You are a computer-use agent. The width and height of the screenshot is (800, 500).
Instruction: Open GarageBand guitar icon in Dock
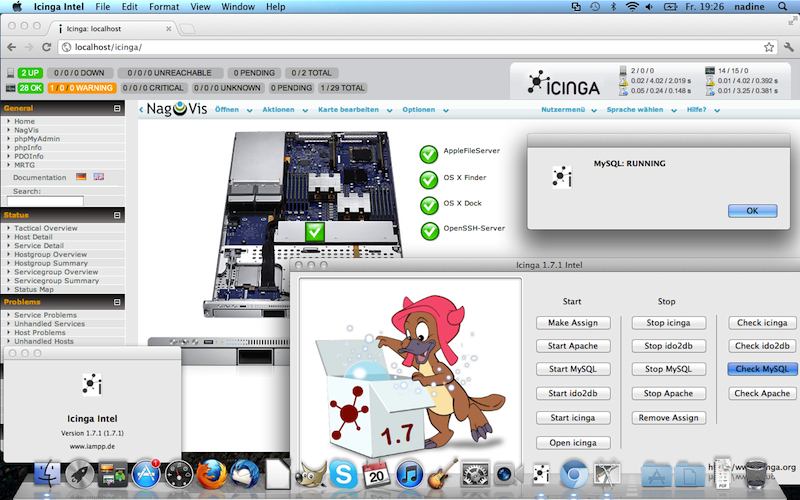coord(442,475)
